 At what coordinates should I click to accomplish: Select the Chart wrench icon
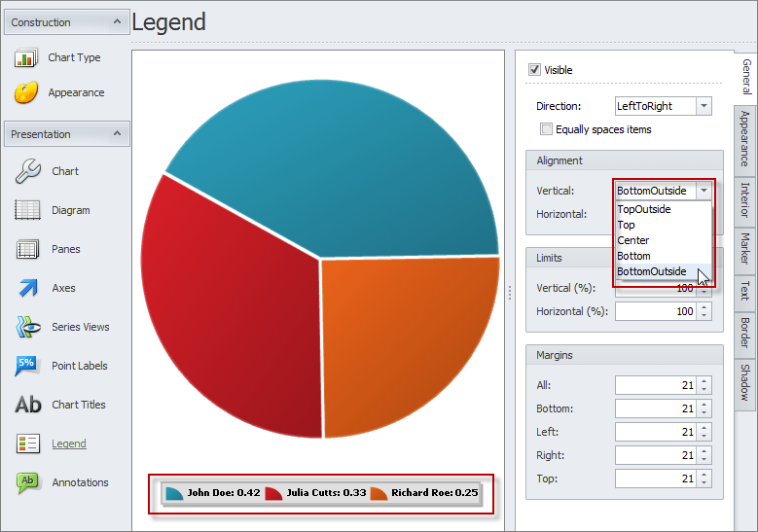coord(27,171)
